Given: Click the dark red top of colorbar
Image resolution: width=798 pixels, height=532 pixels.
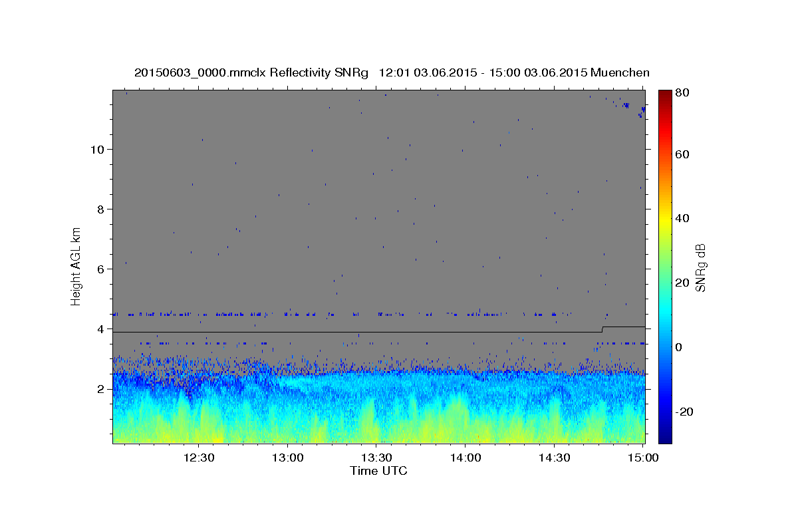Looking at the screenshot, I should (665, 94).
